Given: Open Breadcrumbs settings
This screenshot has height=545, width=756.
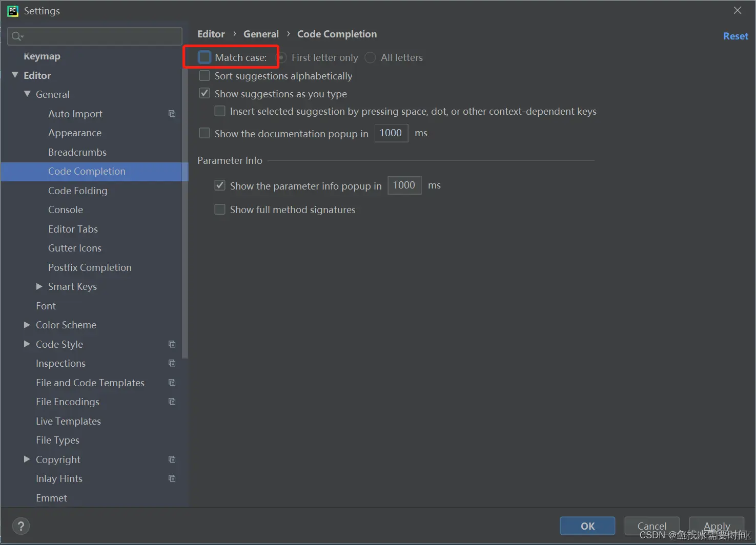Looking at the screenshot, I should 77,152.
